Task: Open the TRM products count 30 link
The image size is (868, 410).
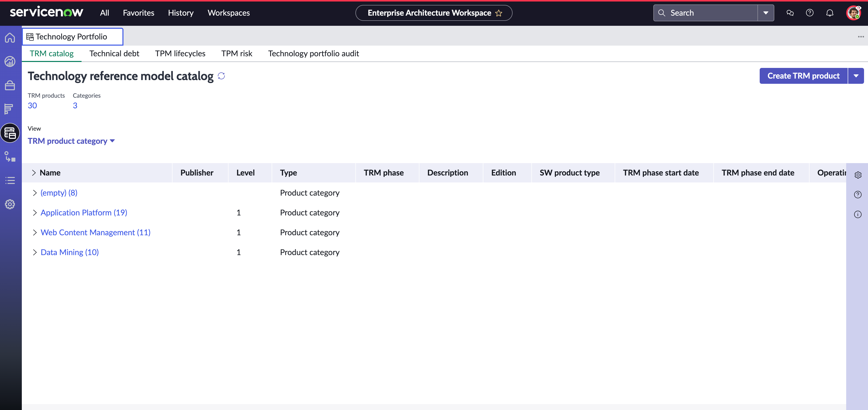Action: (32, 105)
